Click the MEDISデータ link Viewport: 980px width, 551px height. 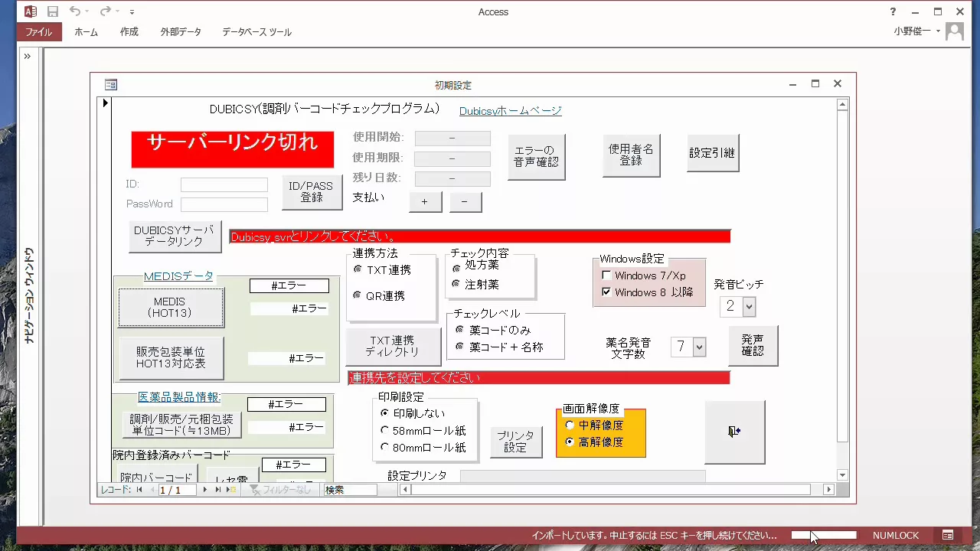(x=178, y=276)
